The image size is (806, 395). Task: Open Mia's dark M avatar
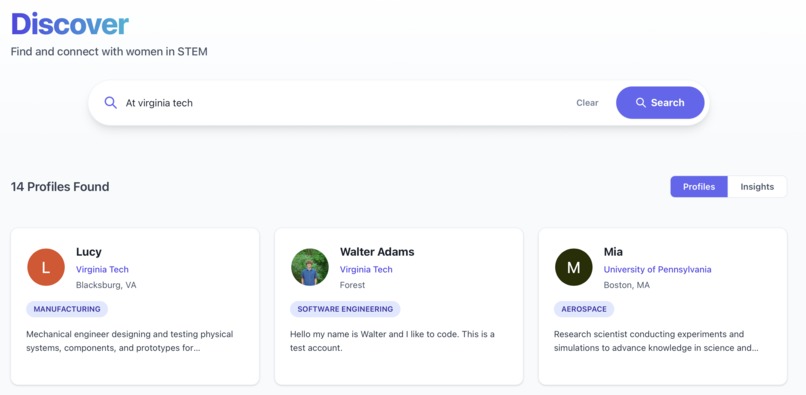point(574,267)
